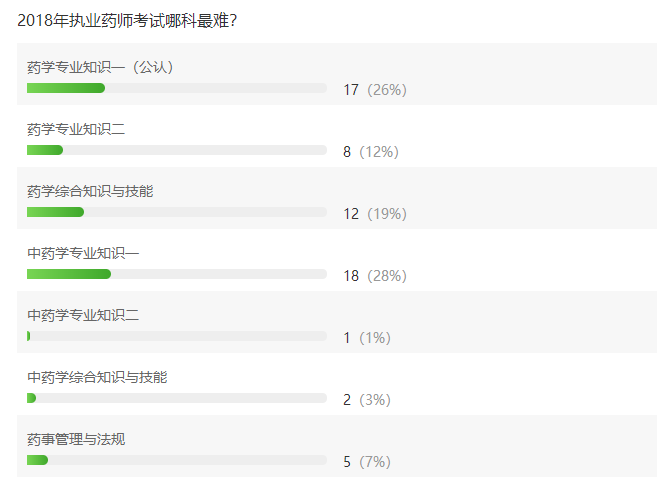
Task: Click the 8 (12%) vote count
Action: pyautogui.click(x=371, y=152)
